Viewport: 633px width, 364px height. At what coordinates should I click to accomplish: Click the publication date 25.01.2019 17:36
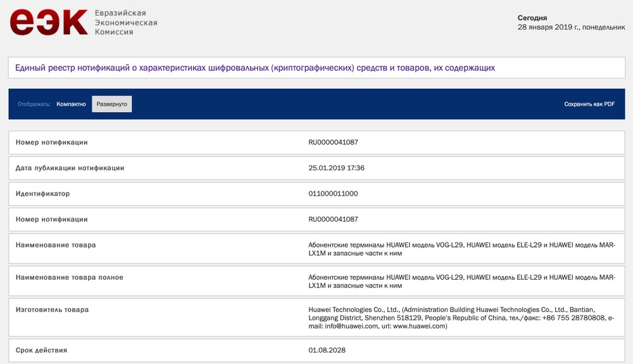click(336, 168)
